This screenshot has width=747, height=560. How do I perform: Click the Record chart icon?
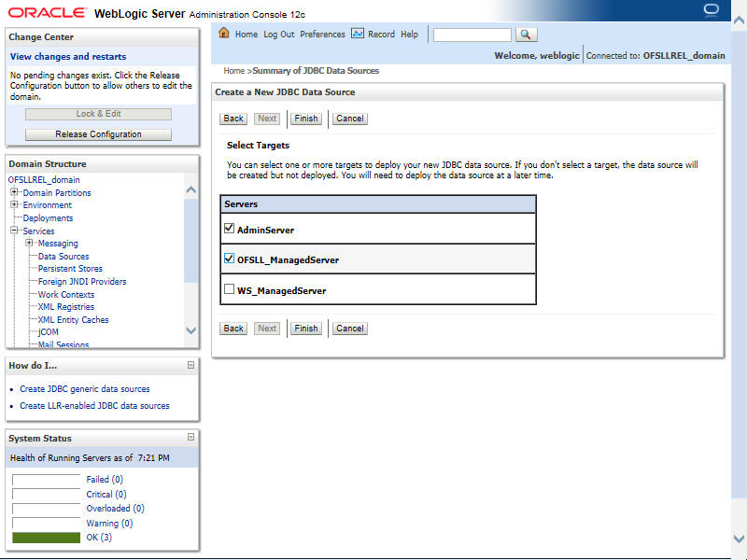tap(358, 34)
